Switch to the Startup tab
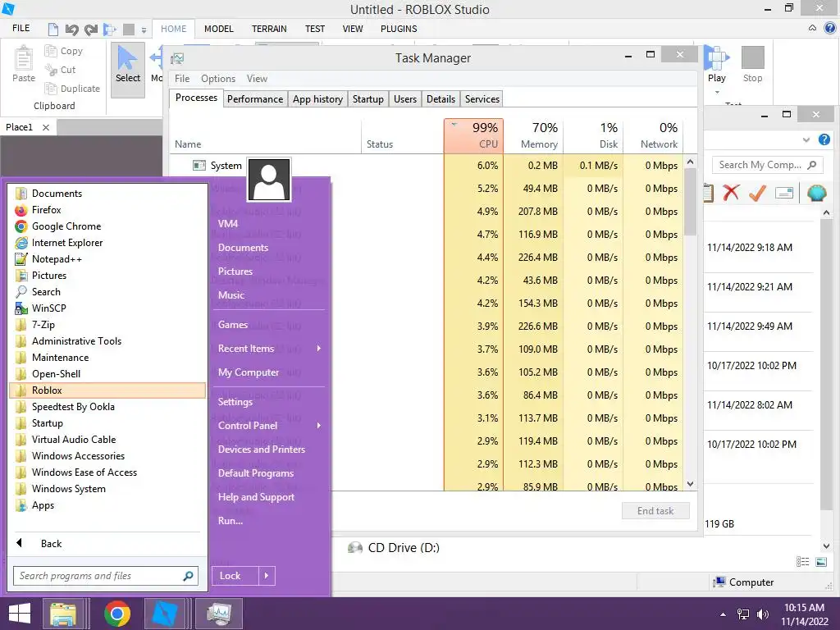Image resolution: width=840 pixels, height=630 pixels. pos(368,99)
